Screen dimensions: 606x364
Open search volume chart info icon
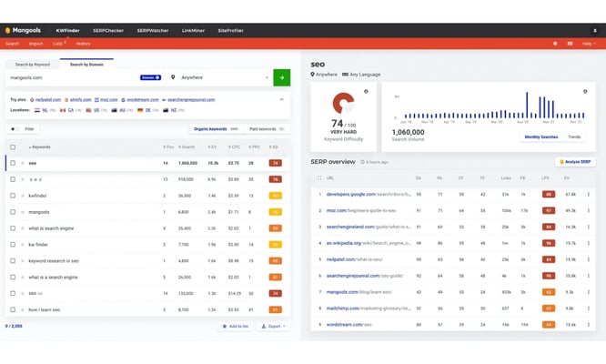585,92
